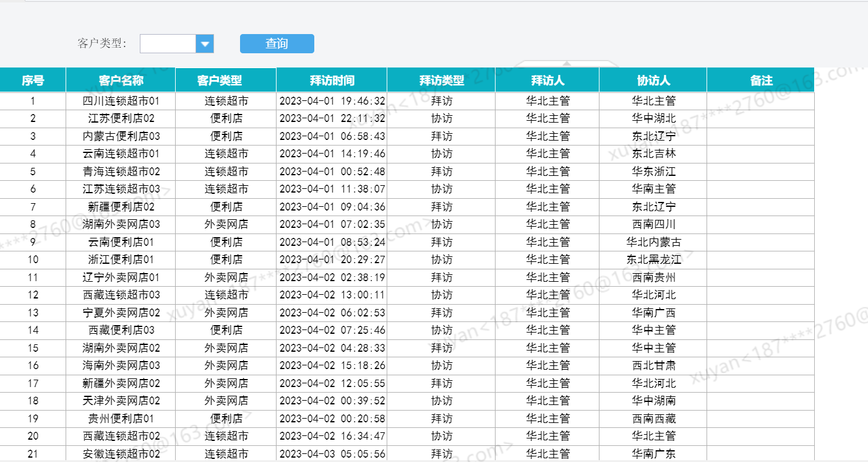Screen dimensions: 868x462
Task: Select cell 湖南外卖网店02
Action: pyautogui.click(x=121, y=348)
